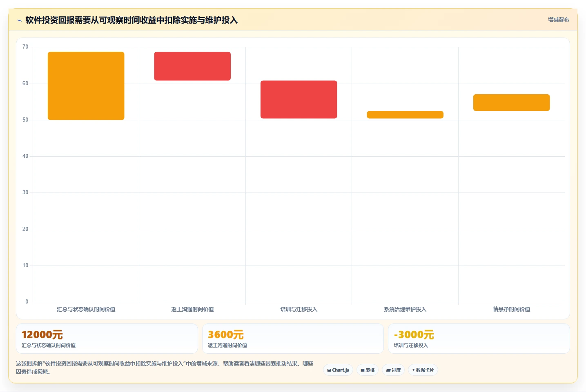
Task: Click the x-axis label 培训与迁移投入
Action: (299, 309)
